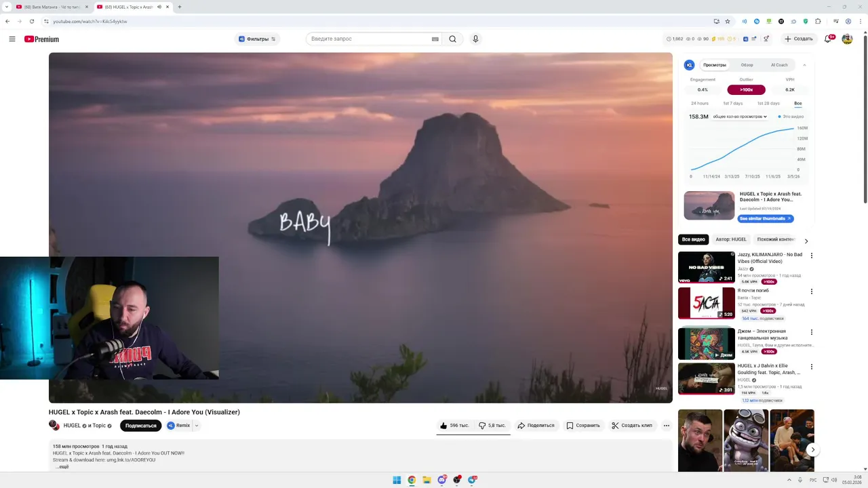The height and width of the screenshot is (488, 868).
Task: Select the Все видео chip
Action: [694, 239]
